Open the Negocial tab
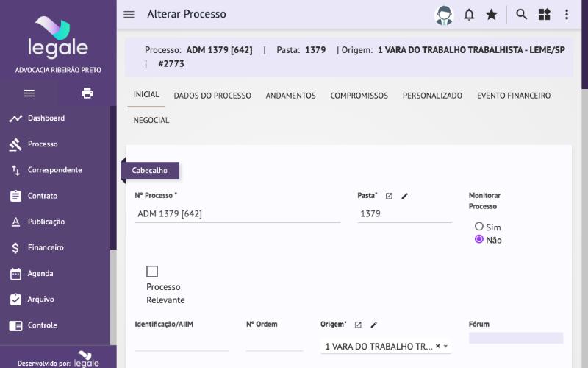588x368 pixels. [151, 120]
